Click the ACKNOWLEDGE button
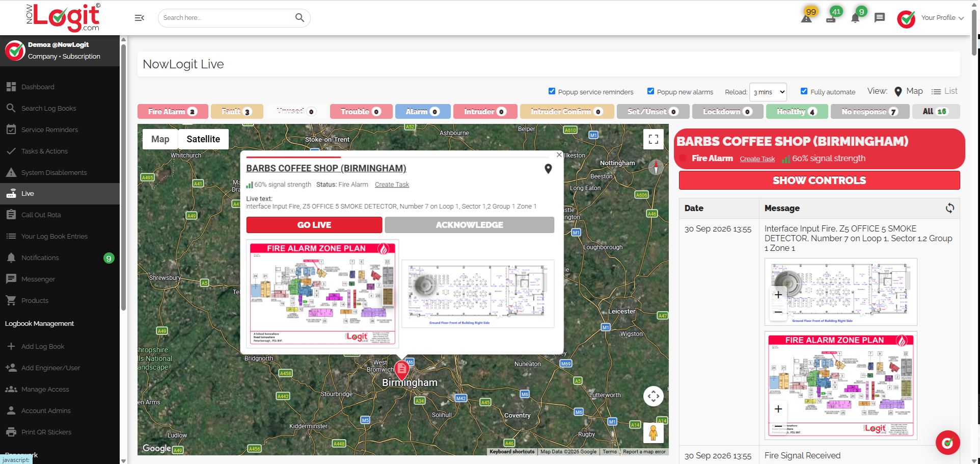 tap(469, 225)
